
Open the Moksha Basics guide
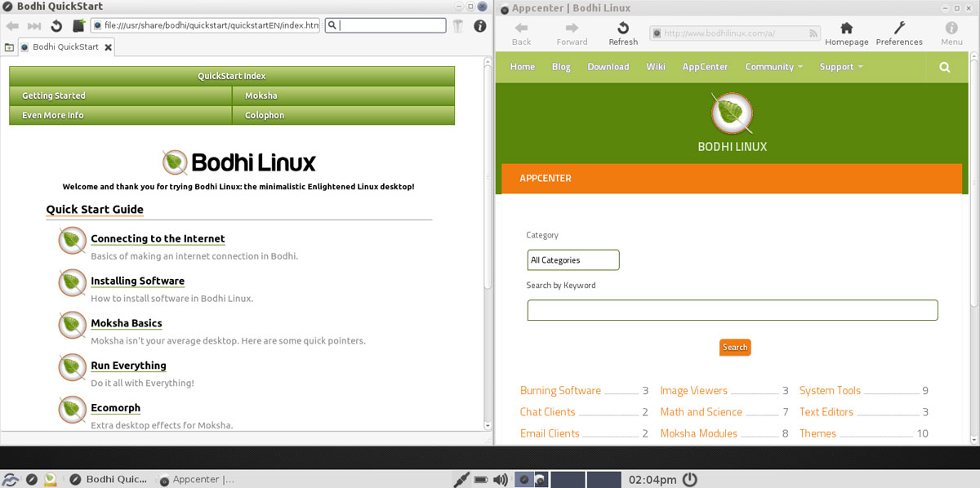click(x=127, y=324)
